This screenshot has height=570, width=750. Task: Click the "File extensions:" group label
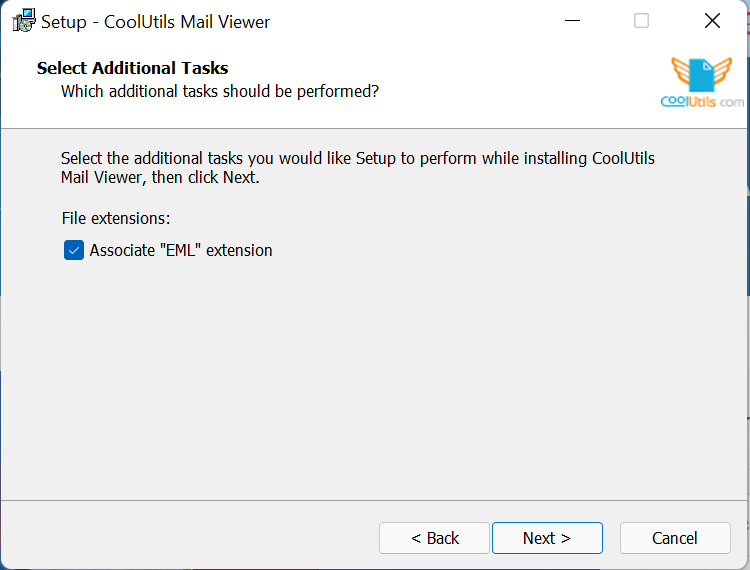pyautogui.click(x=116, y=217)
